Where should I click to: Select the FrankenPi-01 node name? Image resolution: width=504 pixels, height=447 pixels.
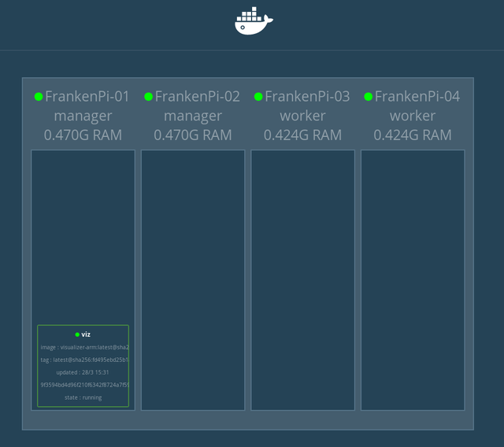tap(87, 97)
